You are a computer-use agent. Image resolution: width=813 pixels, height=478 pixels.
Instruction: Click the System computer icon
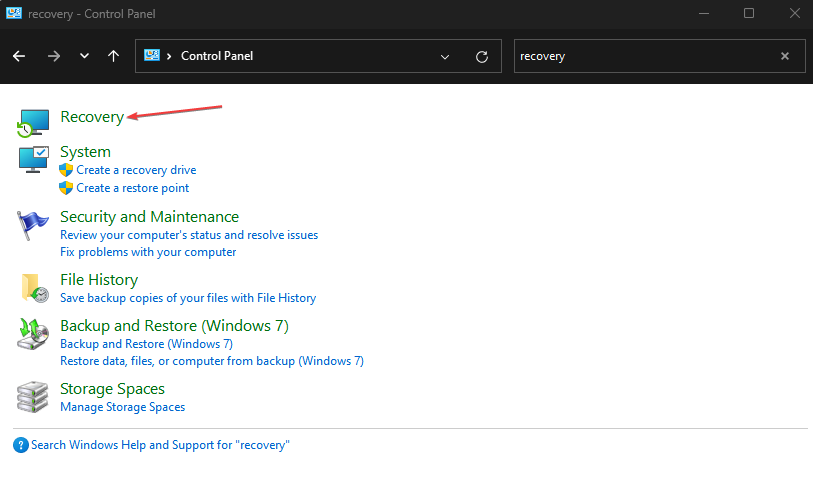(x=33, y=159)
